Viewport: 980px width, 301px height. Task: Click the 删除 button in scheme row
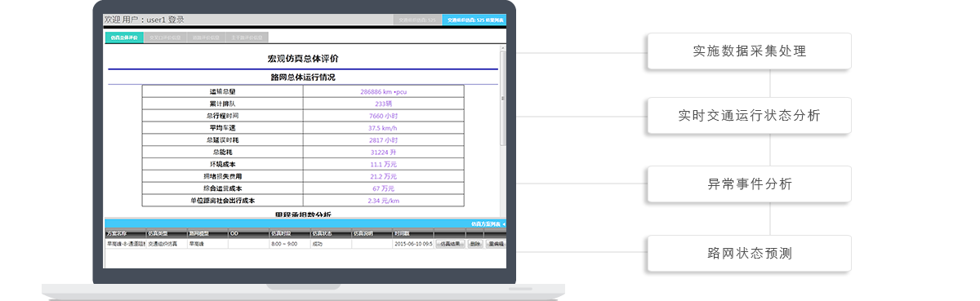tap(475, 243)
